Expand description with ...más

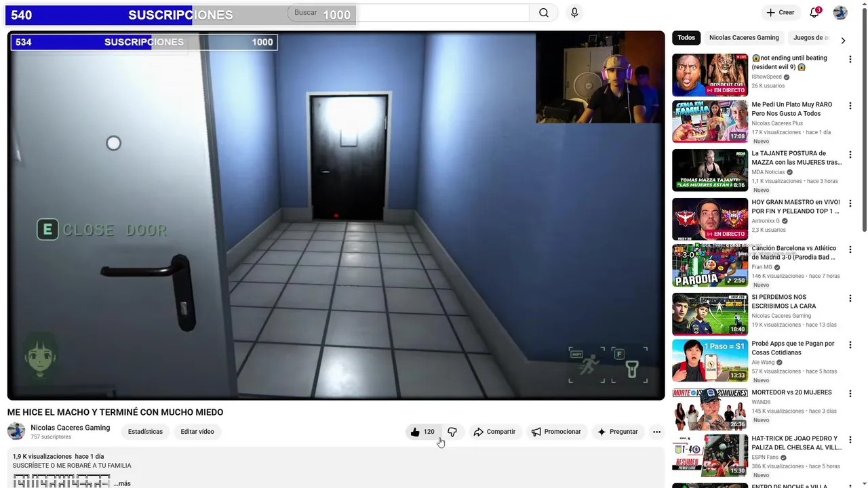click(x=122, y=483)
